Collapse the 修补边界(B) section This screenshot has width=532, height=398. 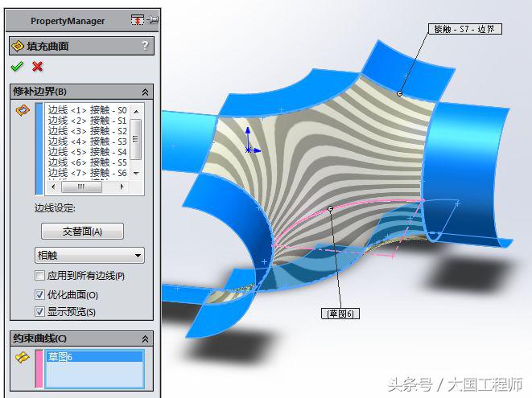(x=145, y=92)
